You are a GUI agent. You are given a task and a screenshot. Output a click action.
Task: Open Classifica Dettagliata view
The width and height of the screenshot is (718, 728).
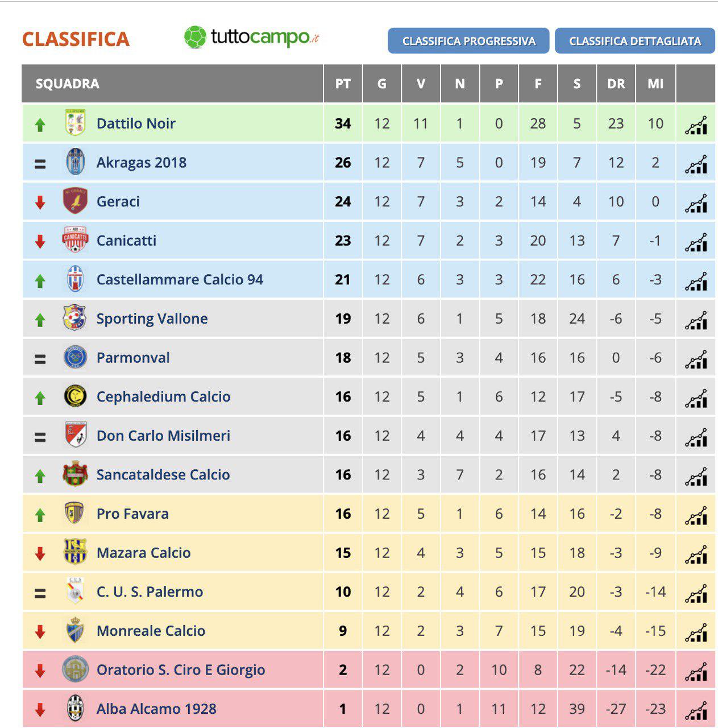click(x=634, y=41)
